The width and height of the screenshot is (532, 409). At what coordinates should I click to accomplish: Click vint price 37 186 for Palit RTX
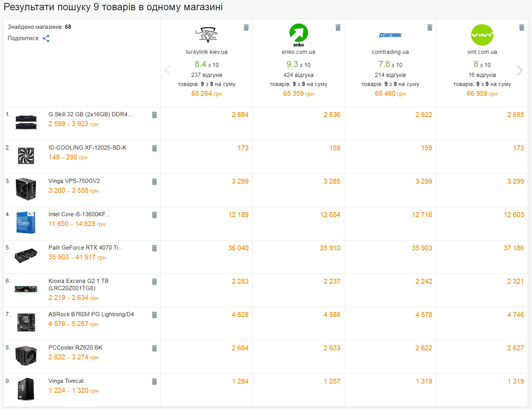[x=514, y=248]
